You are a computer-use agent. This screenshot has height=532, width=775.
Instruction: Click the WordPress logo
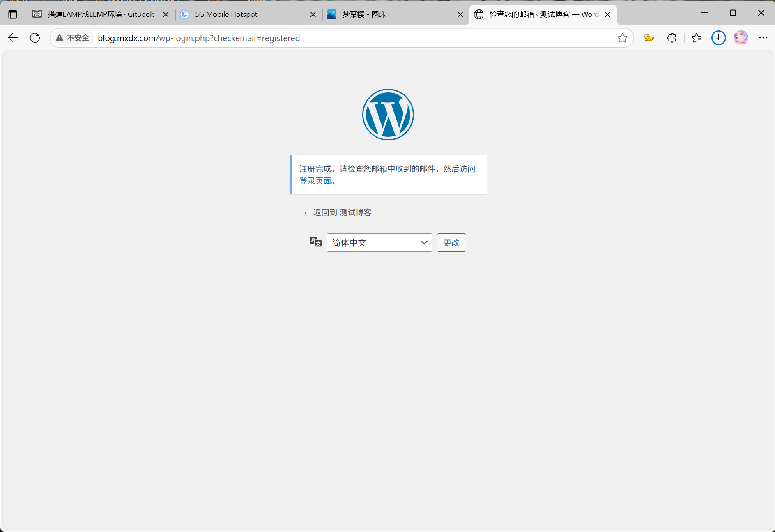click(x=388, y=115)
